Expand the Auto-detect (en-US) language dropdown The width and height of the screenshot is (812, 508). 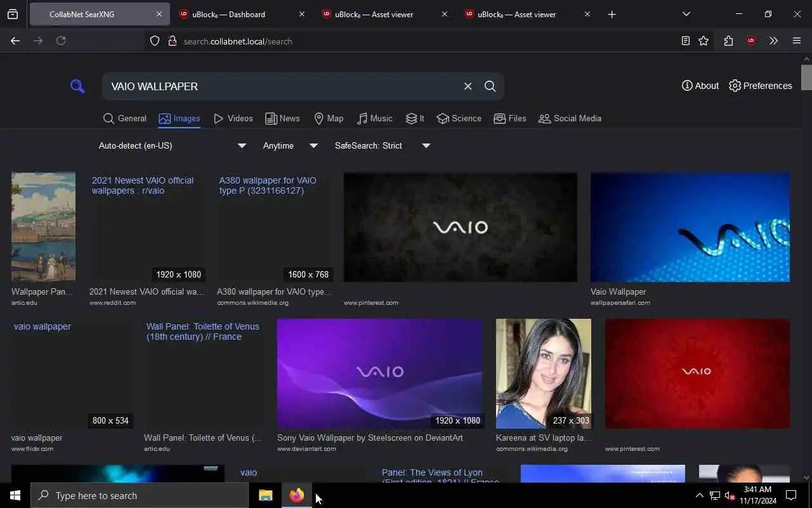pyautogui.click(x=172, y=145)
